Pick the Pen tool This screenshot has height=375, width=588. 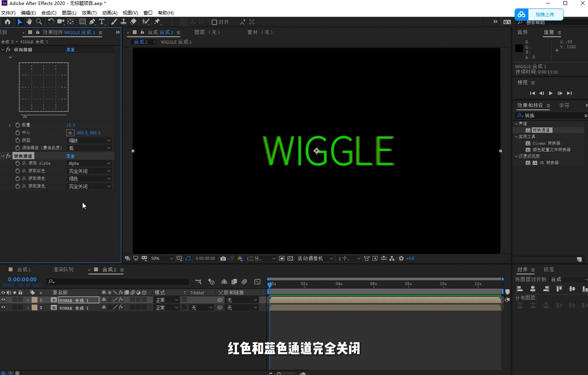click(92, 22)
